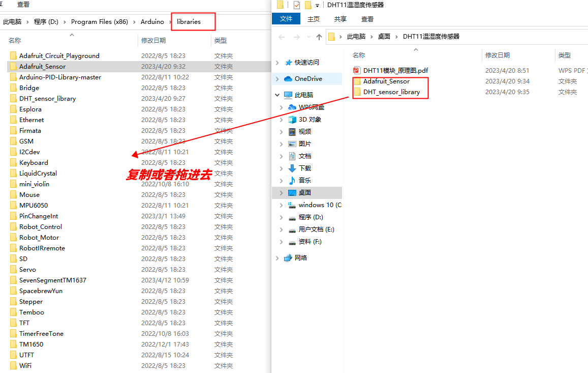The image size is (588, 373).
Task: Click 桌面 in the address breadcrumb
Action: (x=384, y=37)
